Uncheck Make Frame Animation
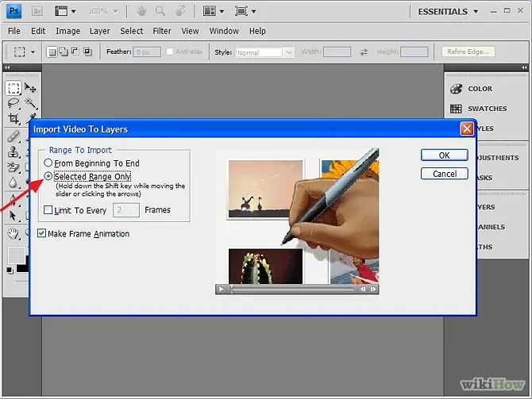This screenshot has height=399, width=532. click(x=41, y=233)
